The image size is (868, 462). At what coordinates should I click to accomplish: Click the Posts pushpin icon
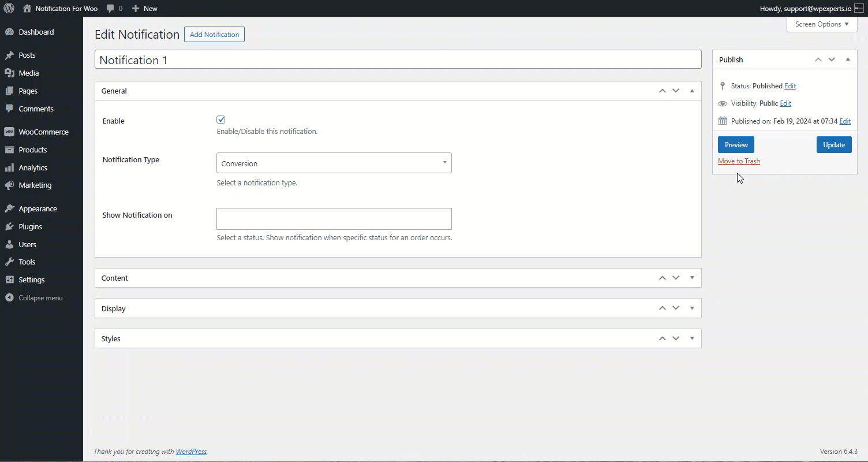click(x=9, y=55)
